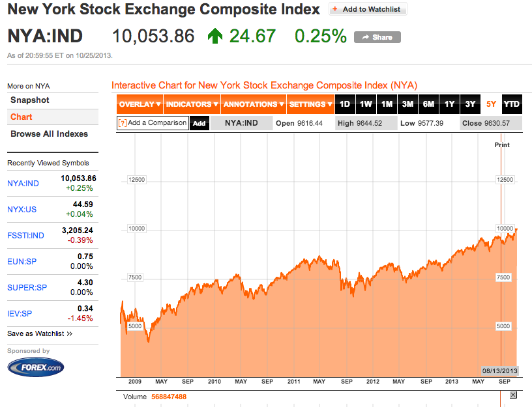Screen dimensions: 532x407
Task: Click the Add button for comparison symbol
Action: point(199,122)
